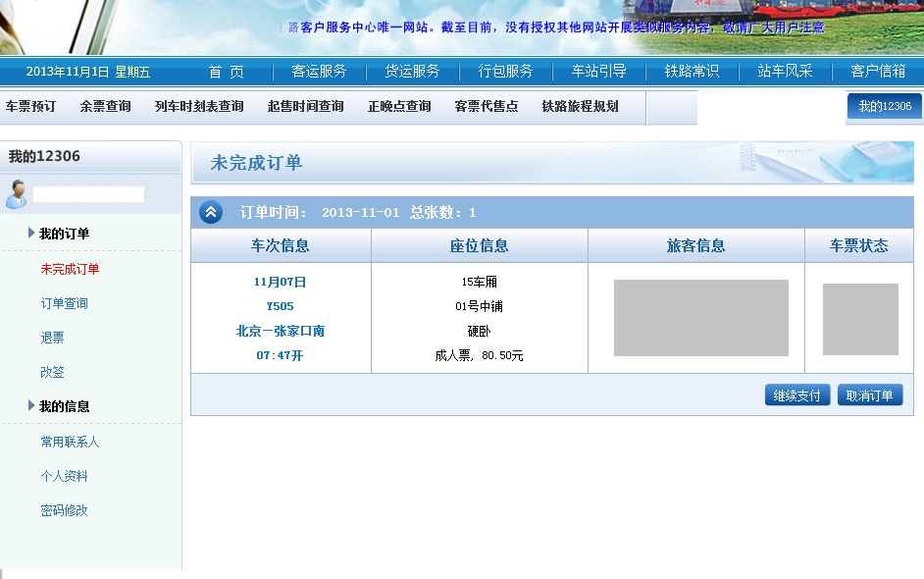Open 列车时刻表查询 tab
Viewport: 924px width, 579px height.
pos(199,107)
